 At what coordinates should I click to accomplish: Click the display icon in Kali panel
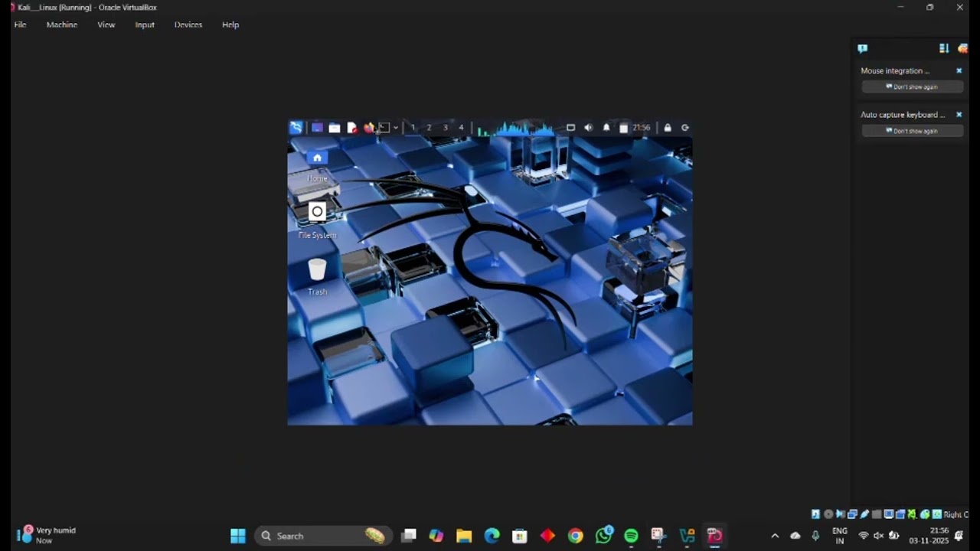[570, 128]
